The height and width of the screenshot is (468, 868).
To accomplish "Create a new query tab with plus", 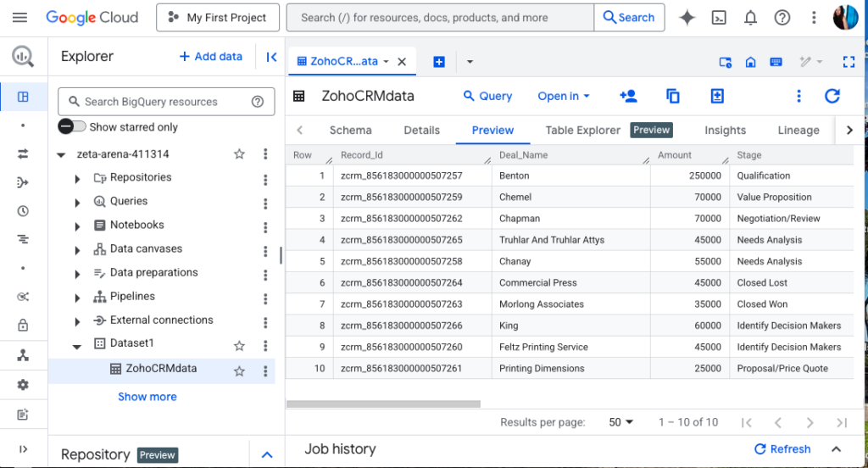I will point(439,62).
